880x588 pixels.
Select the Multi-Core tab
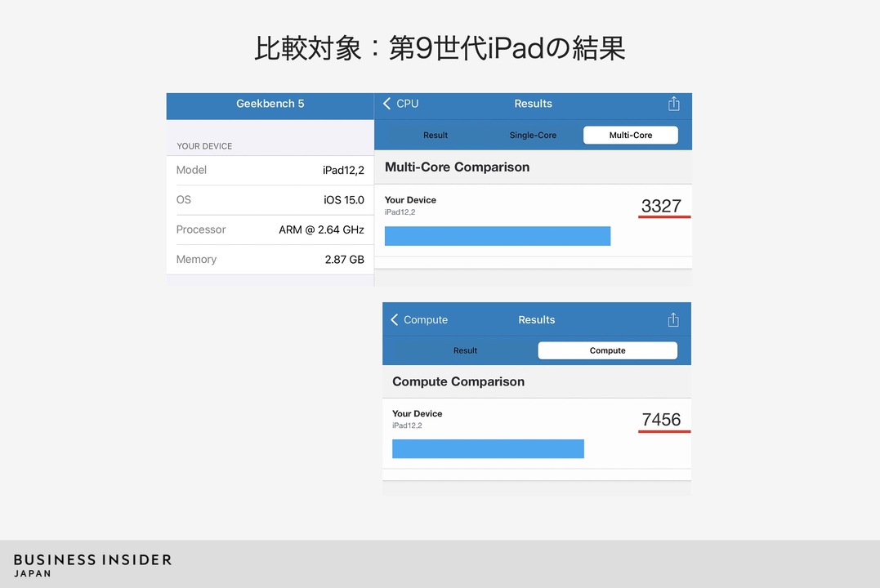(630, 136)
